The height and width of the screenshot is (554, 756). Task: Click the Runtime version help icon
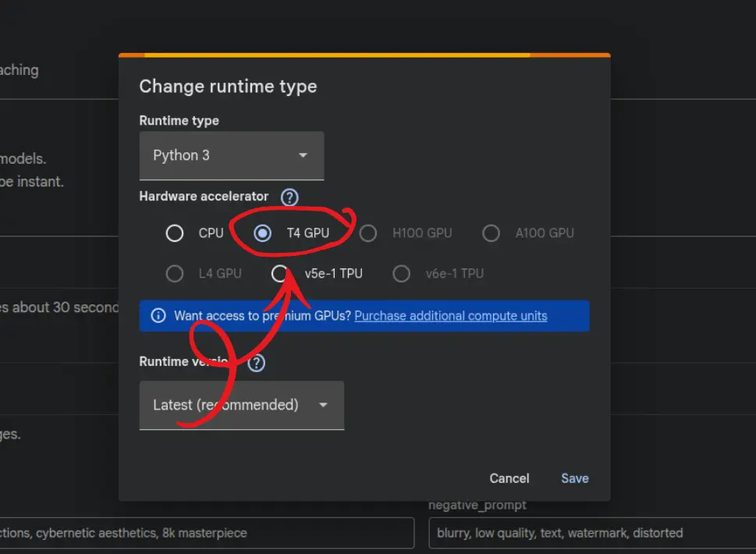(x=256, y=362)
